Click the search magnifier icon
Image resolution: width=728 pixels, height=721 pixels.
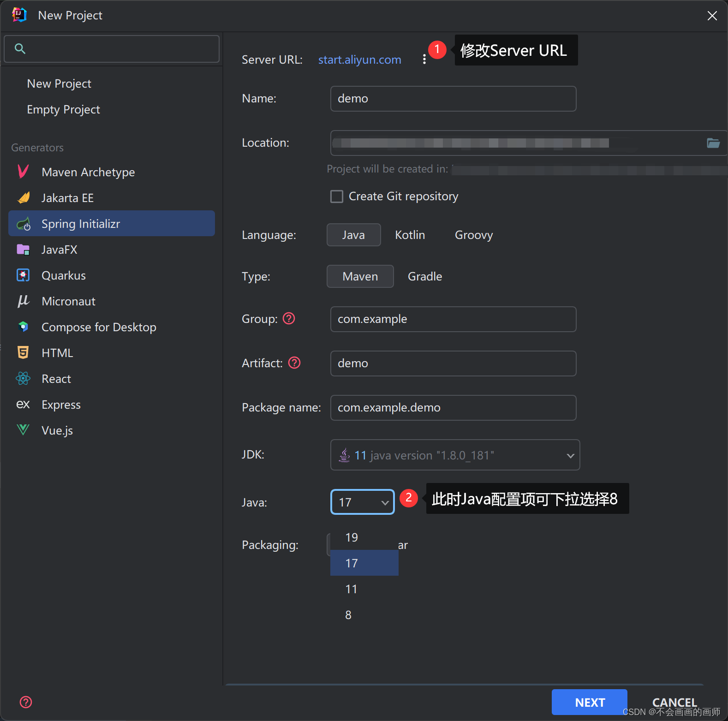(20, 48)
